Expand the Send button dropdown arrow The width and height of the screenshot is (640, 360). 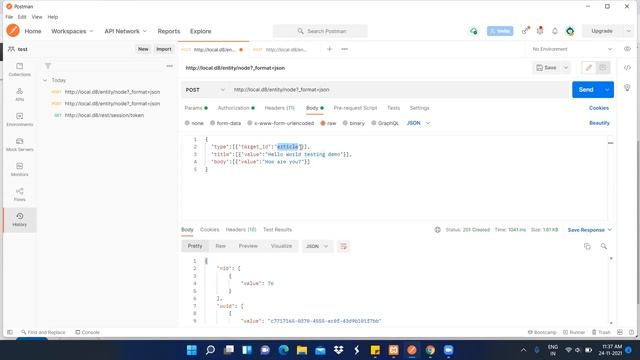(x=607, y=90)
